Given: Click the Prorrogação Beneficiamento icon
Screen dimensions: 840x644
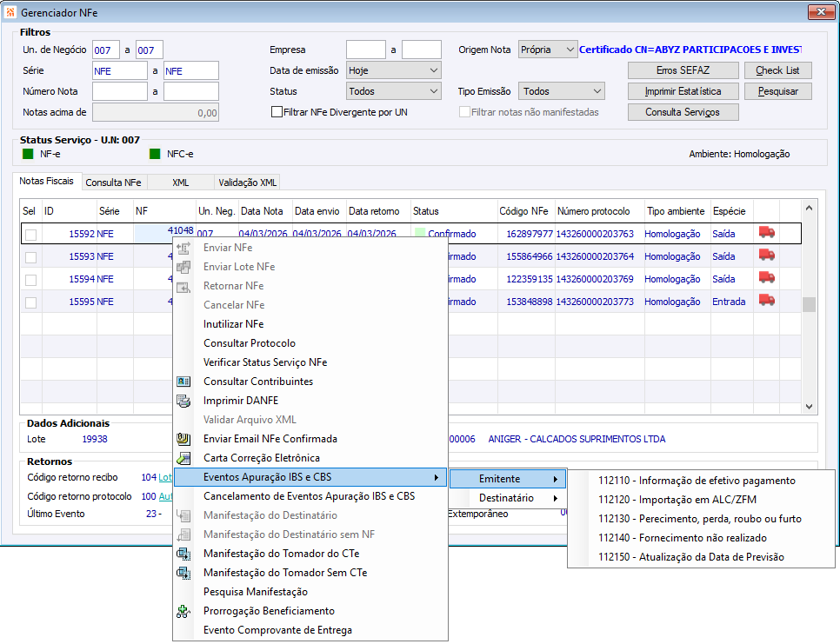Looking at the screenshot, I should [183, 611].
